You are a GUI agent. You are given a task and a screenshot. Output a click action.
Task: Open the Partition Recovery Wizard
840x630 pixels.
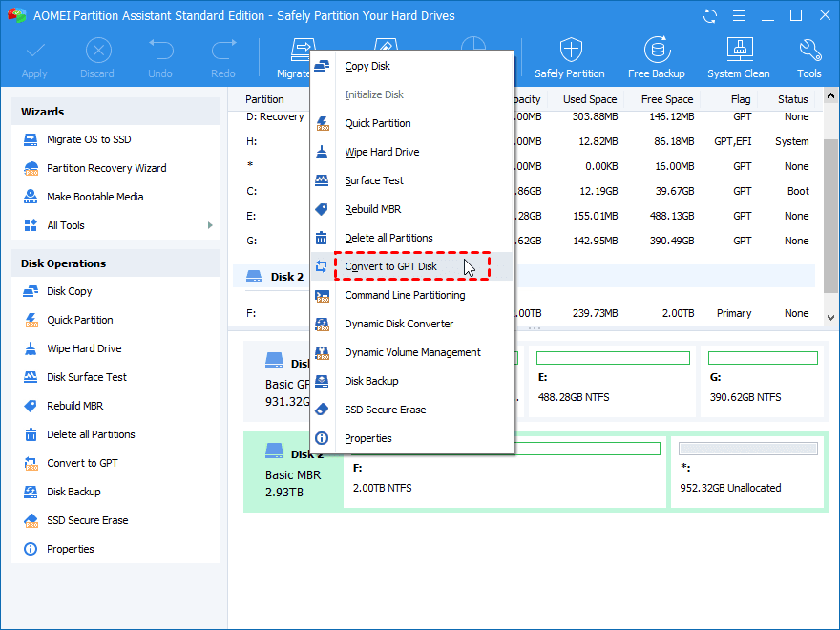pos(106,168)
